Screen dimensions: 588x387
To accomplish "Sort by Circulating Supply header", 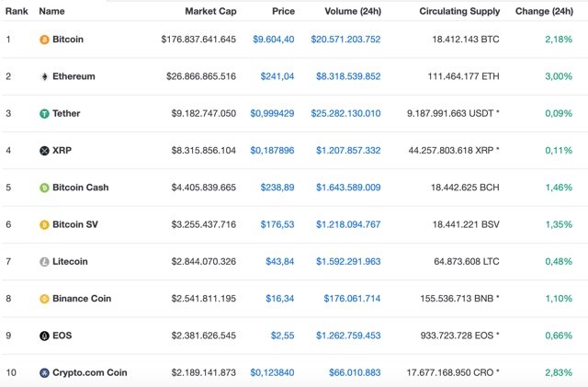I will (x=459, y=11).
